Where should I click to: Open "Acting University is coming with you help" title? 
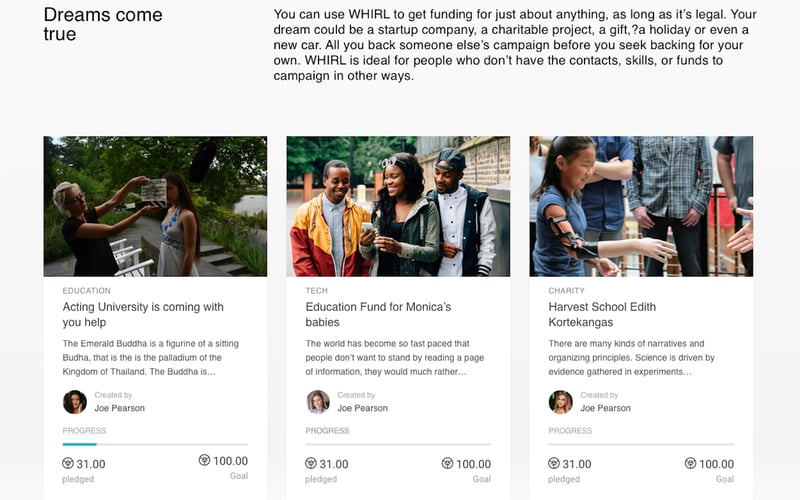click(143, 315)
